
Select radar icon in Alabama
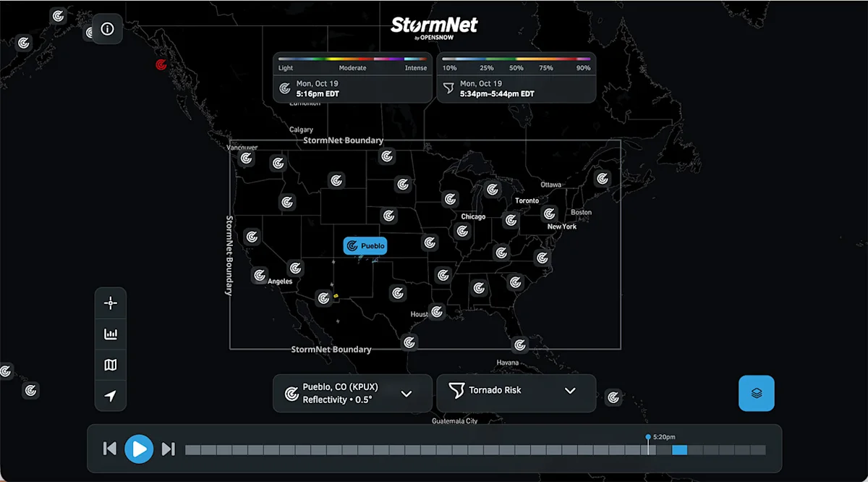(x=478, y=288)
